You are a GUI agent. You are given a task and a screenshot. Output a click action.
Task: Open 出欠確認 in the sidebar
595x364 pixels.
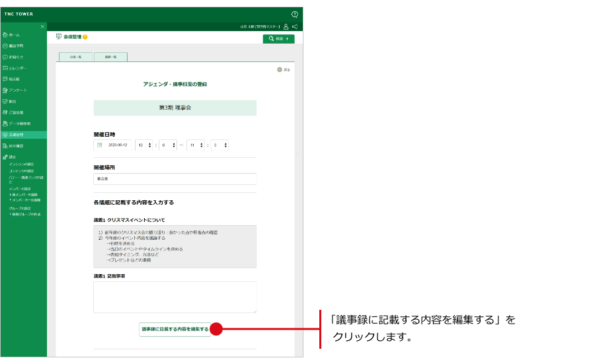pos(13,146)
